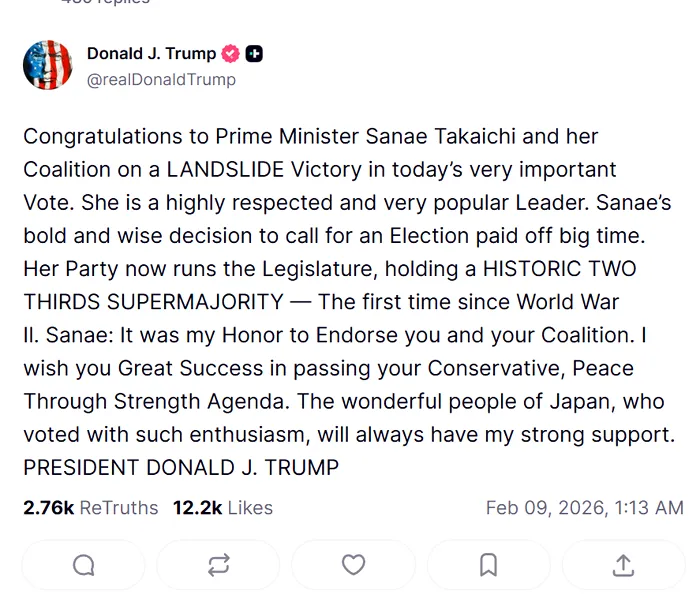The width and height of the screenshot is (700, 609).
Task: Open the share upload icon
Action: click(x=623, y=566)
